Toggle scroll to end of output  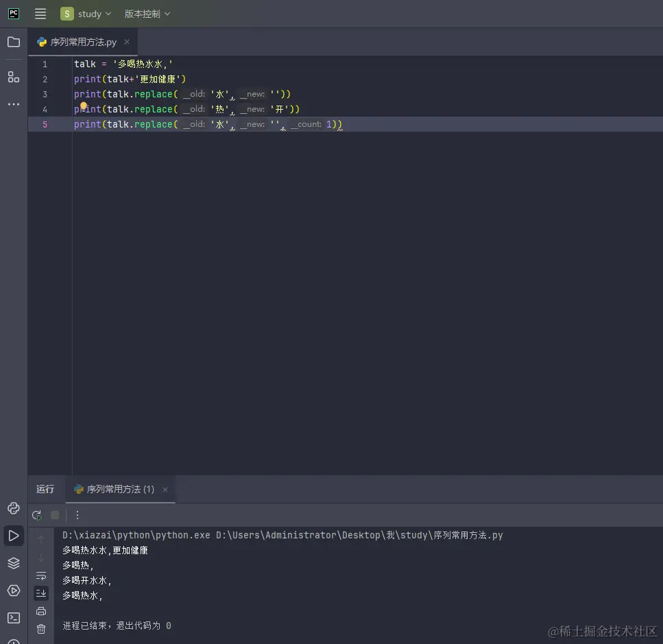point(41,593)
